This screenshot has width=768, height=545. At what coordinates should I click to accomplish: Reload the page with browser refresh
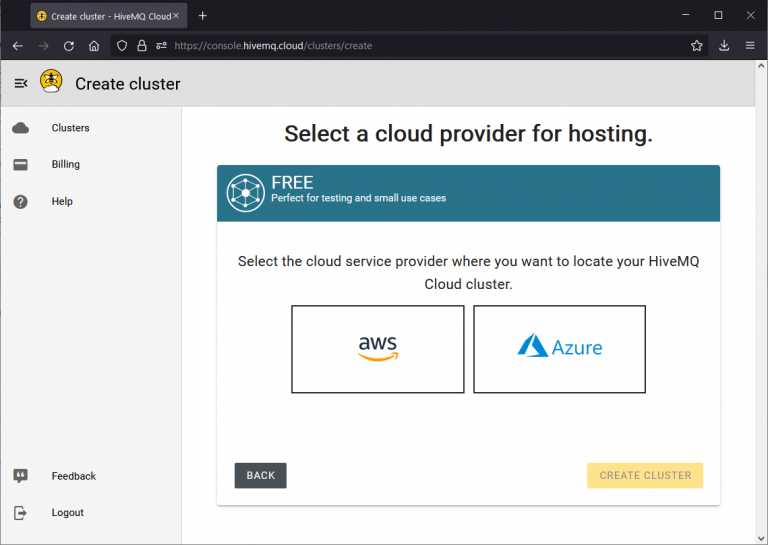pos(69,46)
